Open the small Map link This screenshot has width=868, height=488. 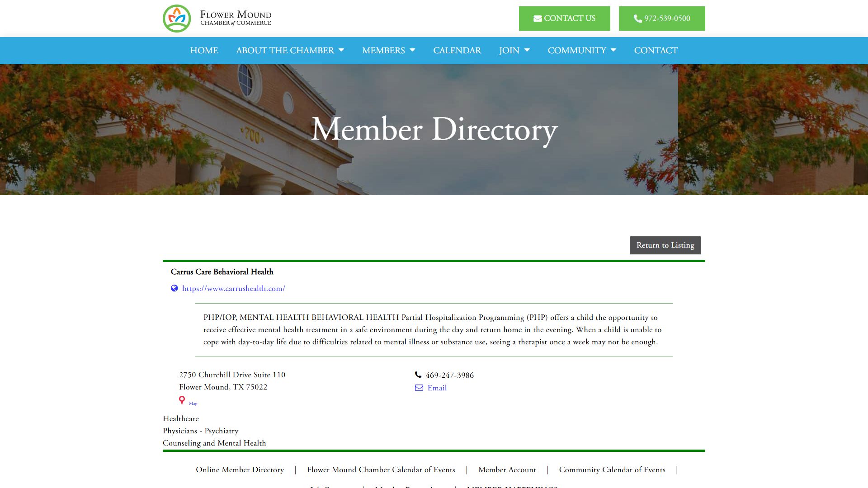pos(193,404)
